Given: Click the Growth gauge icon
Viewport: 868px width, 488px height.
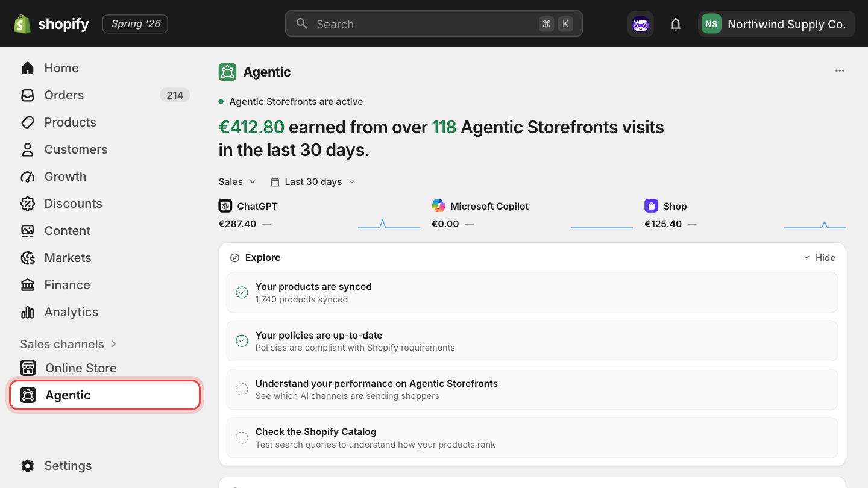Looking at the screenshot, I should click(28, 177).
